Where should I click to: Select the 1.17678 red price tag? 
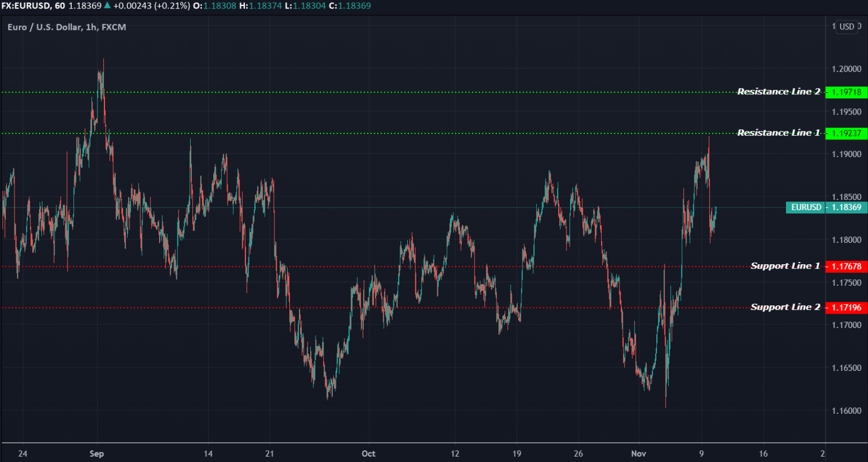point(847,266)
